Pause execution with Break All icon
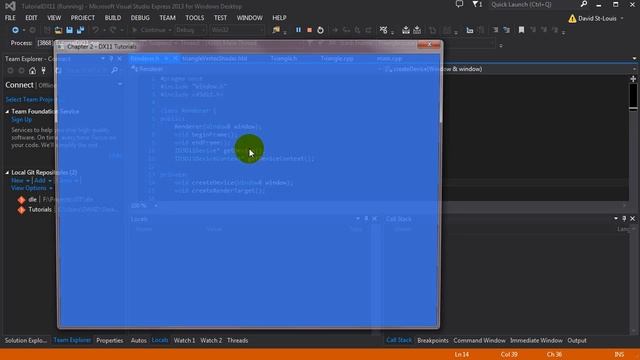 298,30
